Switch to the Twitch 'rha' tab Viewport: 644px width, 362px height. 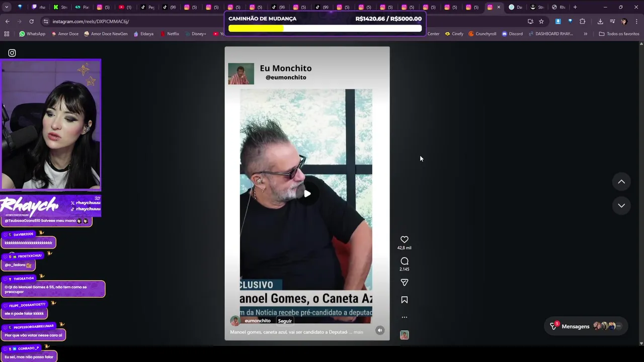(x=39, y=7)
